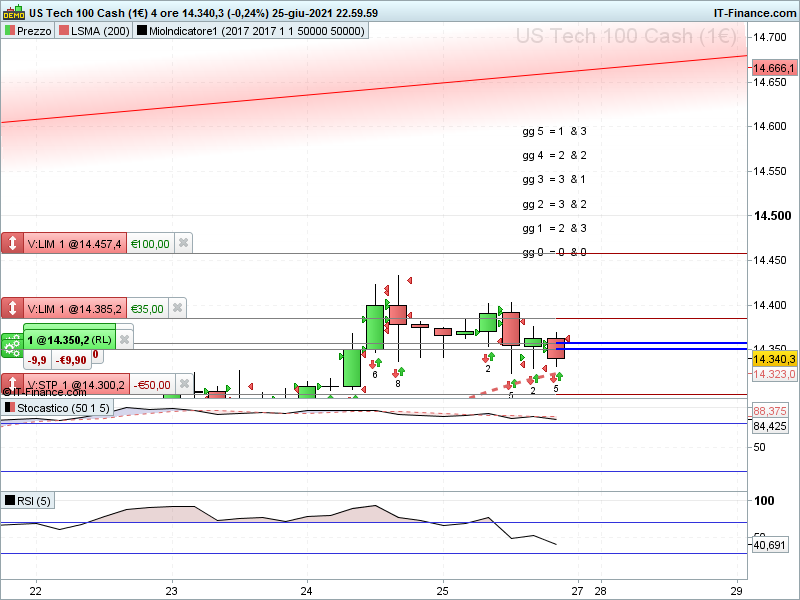Open the RSI (5) indicator label
The height and width of the screenshot is (600, 800).
pyautogui.click(x=34, y=501)
